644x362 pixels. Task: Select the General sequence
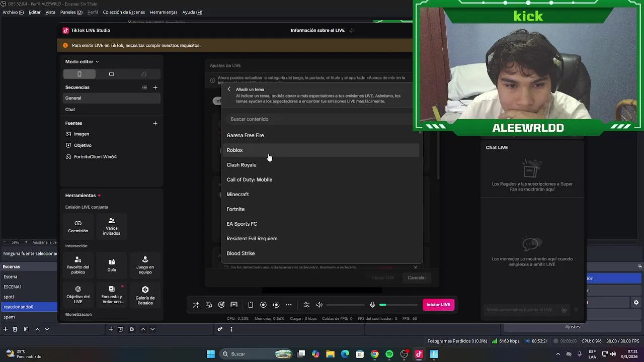(112, 98)
